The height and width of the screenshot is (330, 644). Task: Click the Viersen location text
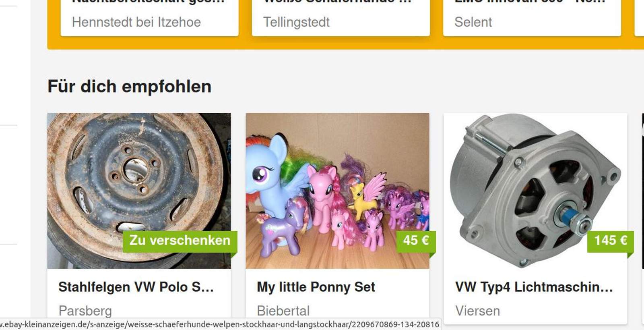coord(477,311)
